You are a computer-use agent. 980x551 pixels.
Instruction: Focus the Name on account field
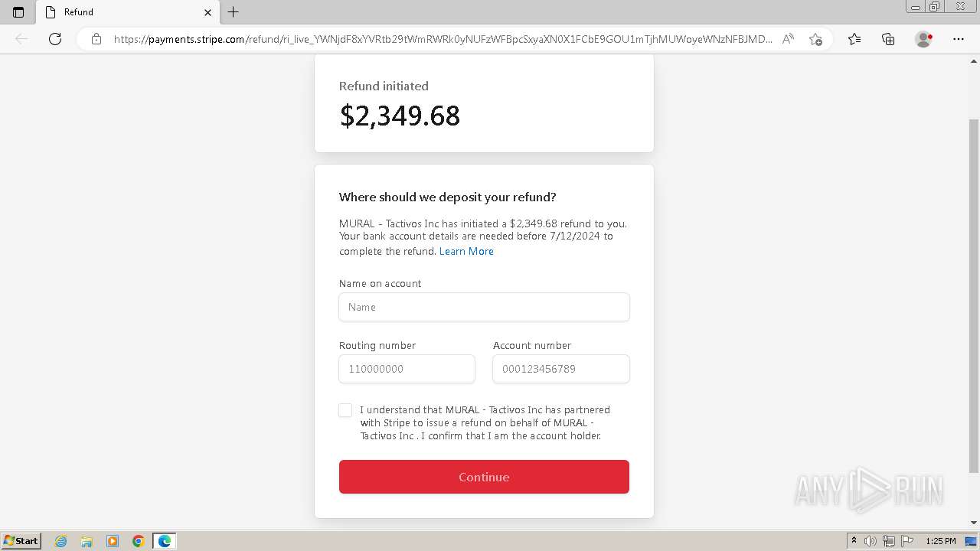pos(484,307)
